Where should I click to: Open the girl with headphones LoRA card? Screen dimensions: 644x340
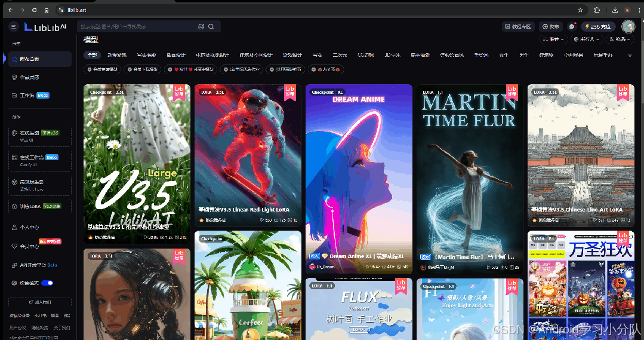tap(137, 294)
